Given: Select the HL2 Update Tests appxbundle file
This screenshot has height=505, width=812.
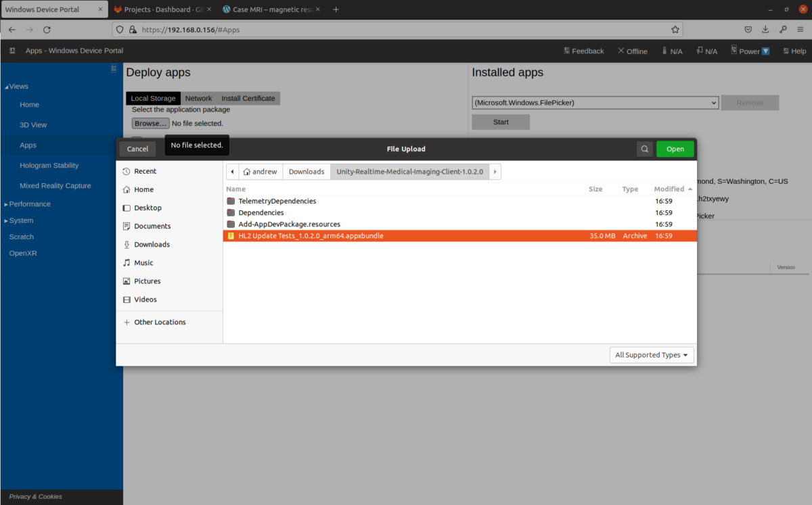Looking at the screenshot, I should (311, 236).
